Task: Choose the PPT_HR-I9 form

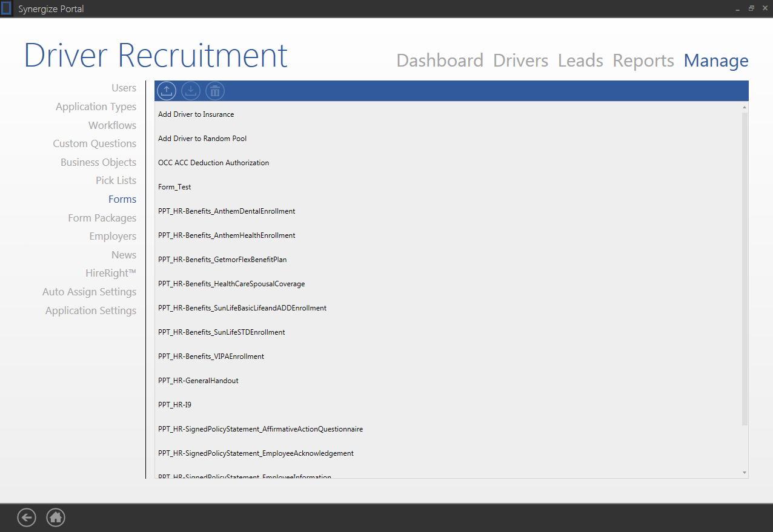Action: 174,405
